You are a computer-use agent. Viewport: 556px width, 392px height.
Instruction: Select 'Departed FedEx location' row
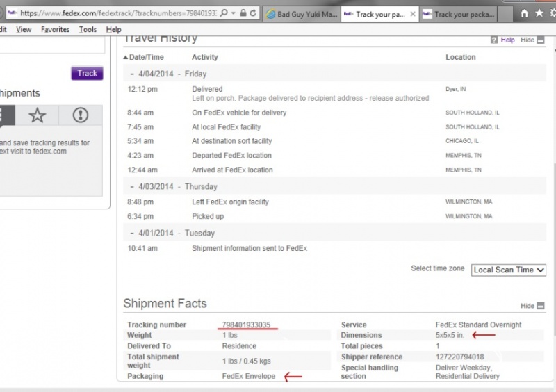click(x=335, y=156)
